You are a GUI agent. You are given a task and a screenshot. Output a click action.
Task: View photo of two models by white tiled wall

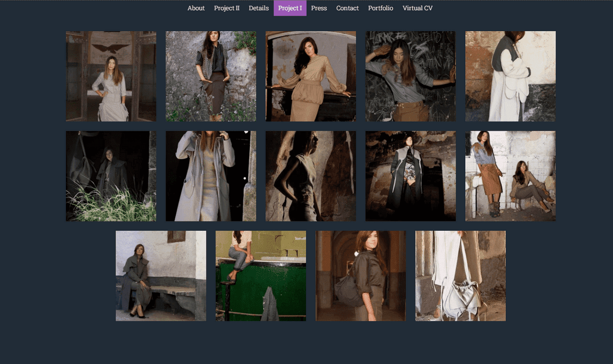click(x=510, y=176)
